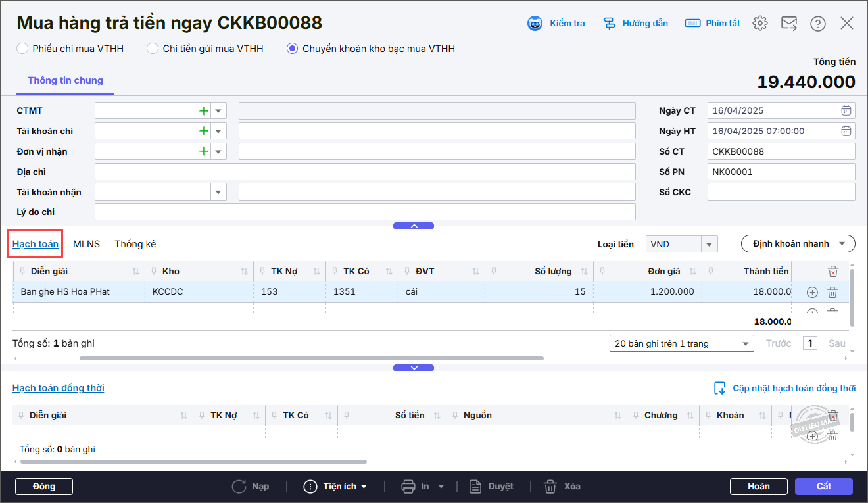The width and height of the screenshot is (868, 503).
Task: Expand the Tài khoản nhận dropdown arrow
Action: point(218,192)
